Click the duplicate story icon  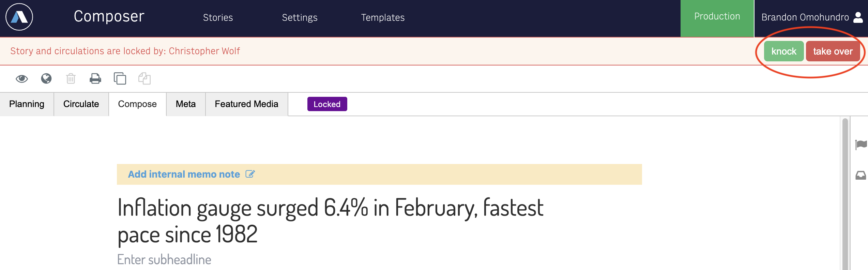click(120, 78)
